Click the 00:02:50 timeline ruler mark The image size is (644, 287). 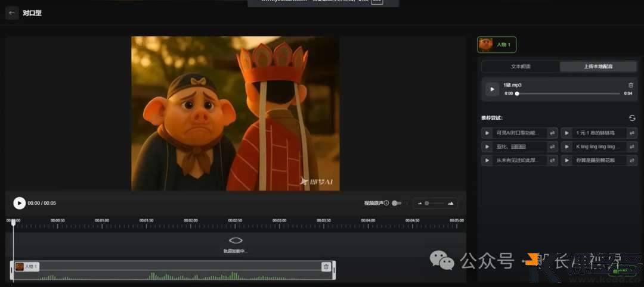coord(235,220)
